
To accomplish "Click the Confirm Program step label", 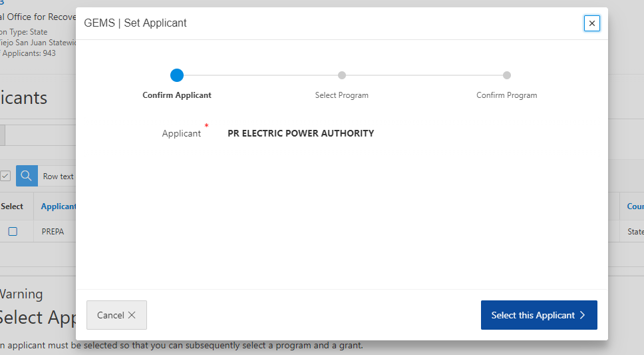I will (507, 95).
